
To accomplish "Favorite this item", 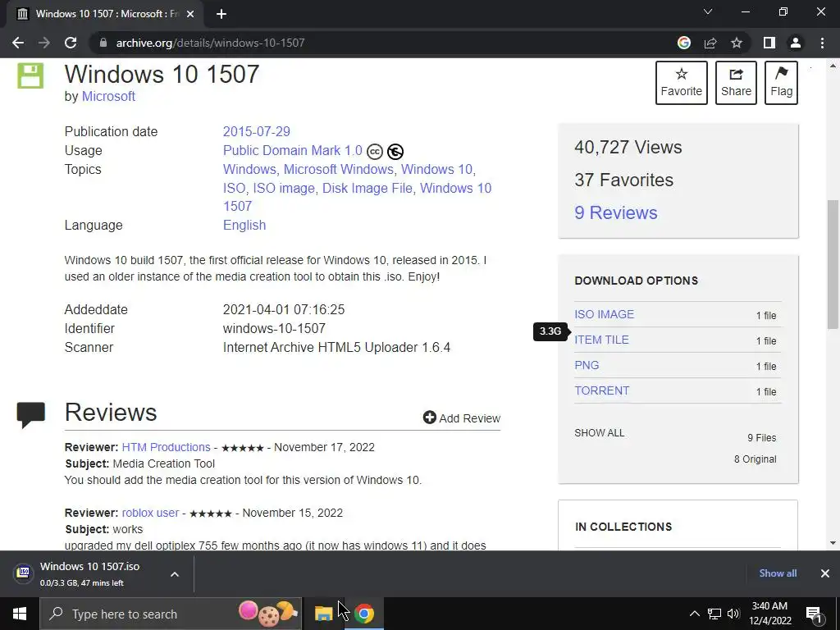I will [x=682, y=83].
